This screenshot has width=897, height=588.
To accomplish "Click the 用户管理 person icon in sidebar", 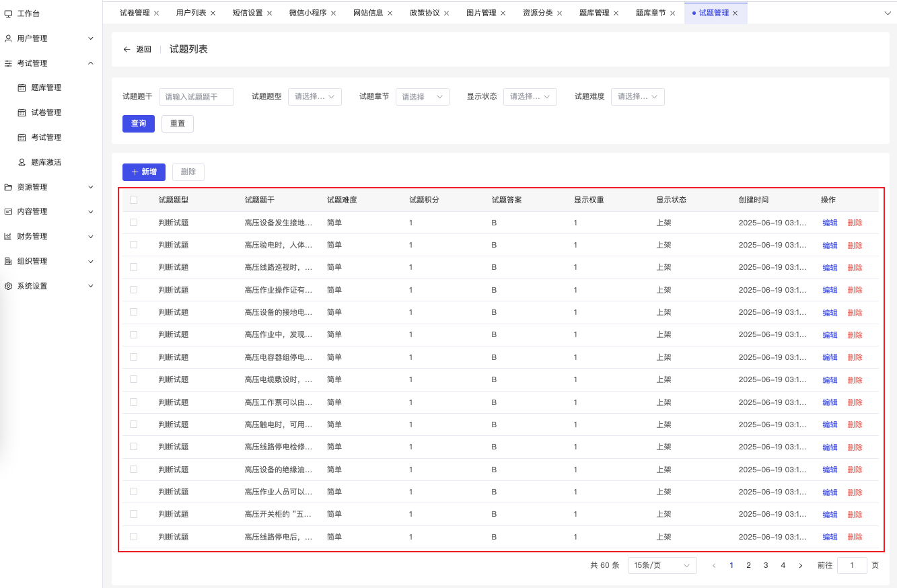I will pyautogui.click(x=8, y=38).
